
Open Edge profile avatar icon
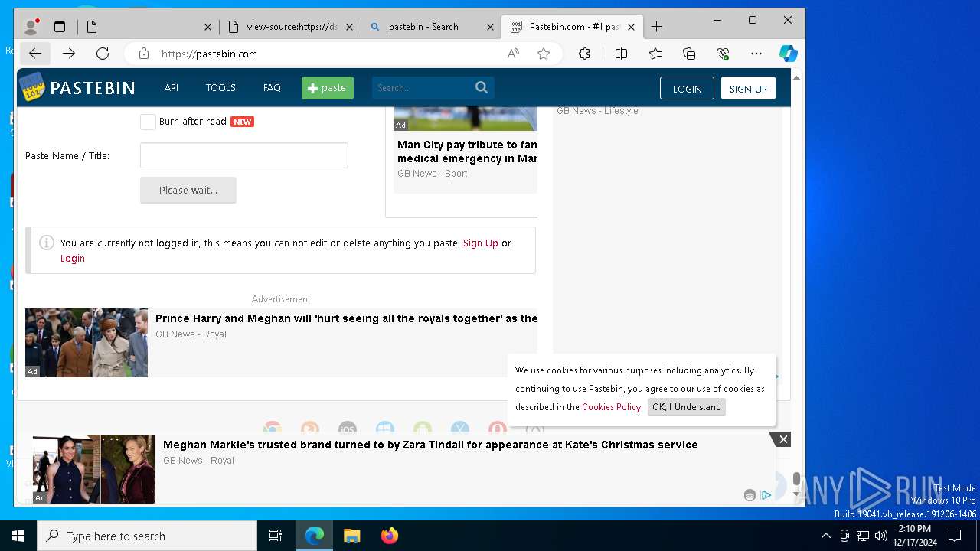[31, 27]
